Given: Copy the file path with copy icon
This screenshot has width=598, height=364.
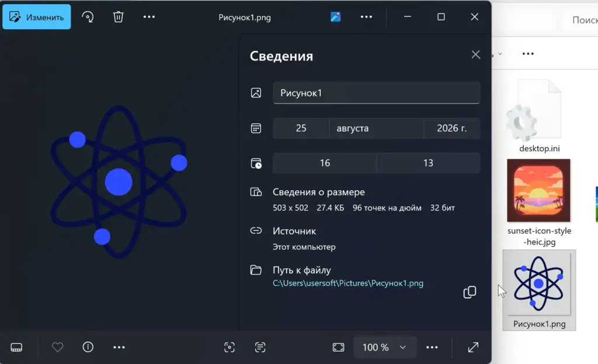Looking at the screenshot, I should (x=470, y=292).
